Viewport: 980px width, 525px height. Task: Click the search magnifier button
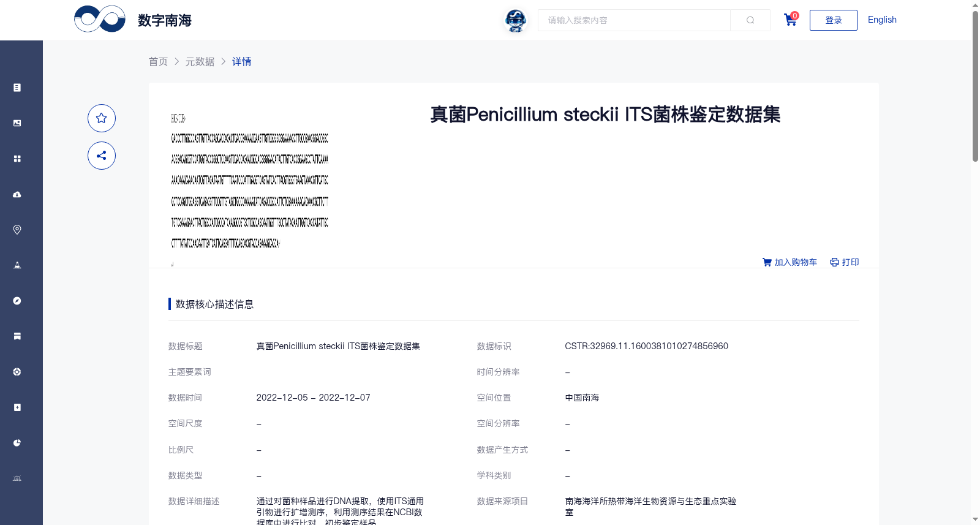(x=750, y=20)
